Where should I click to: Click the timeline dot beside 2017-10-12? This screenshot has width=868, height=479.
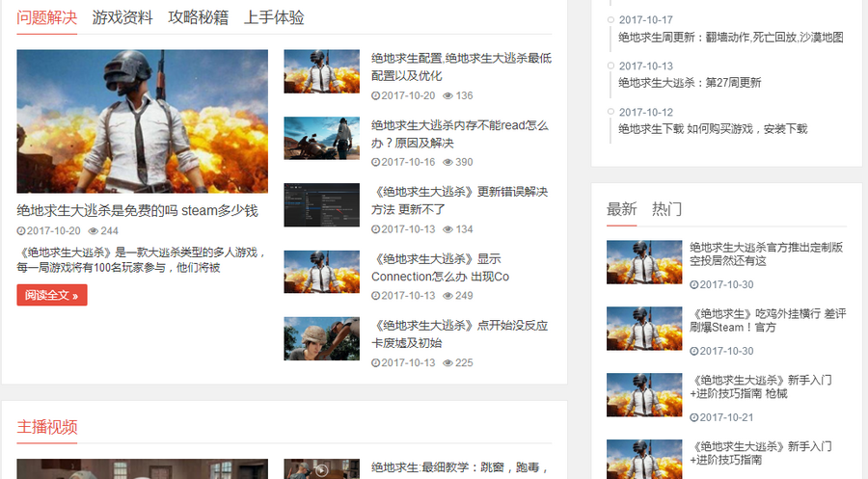pyautogui.click(x=610, y=111)
